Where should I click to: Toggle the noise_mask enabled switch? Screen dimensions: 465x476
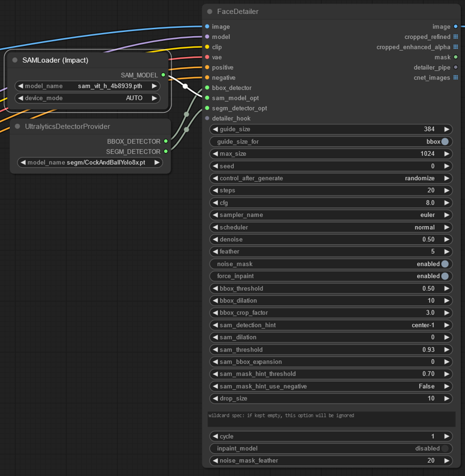coord(445,264)
